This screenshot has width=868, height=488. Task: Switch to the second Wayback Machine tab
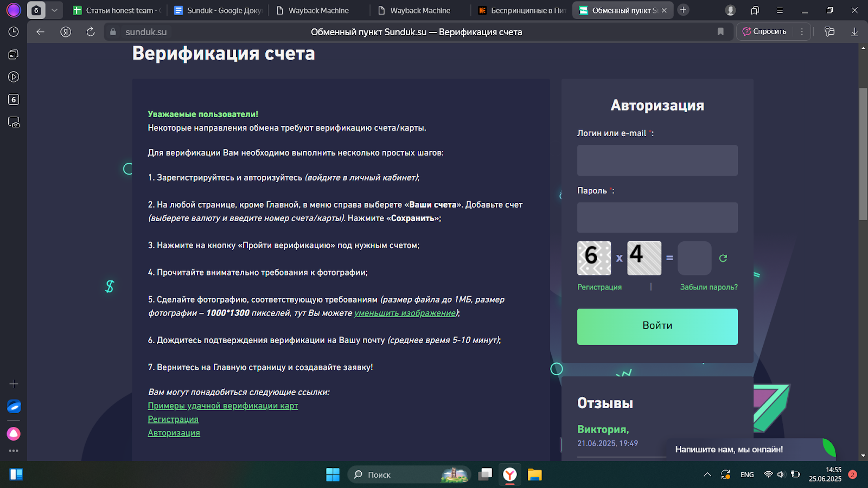[x=421, y=10]
